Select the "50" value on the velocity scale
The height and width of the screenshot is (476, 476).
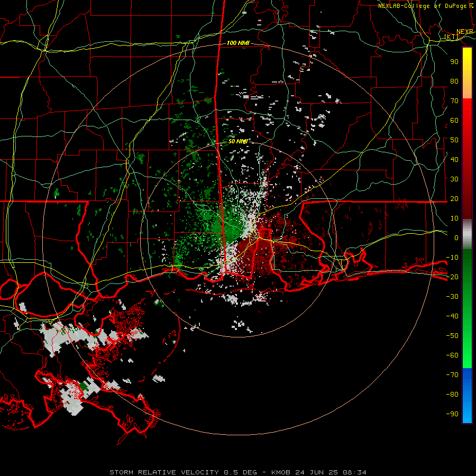(x=454, y=140)
